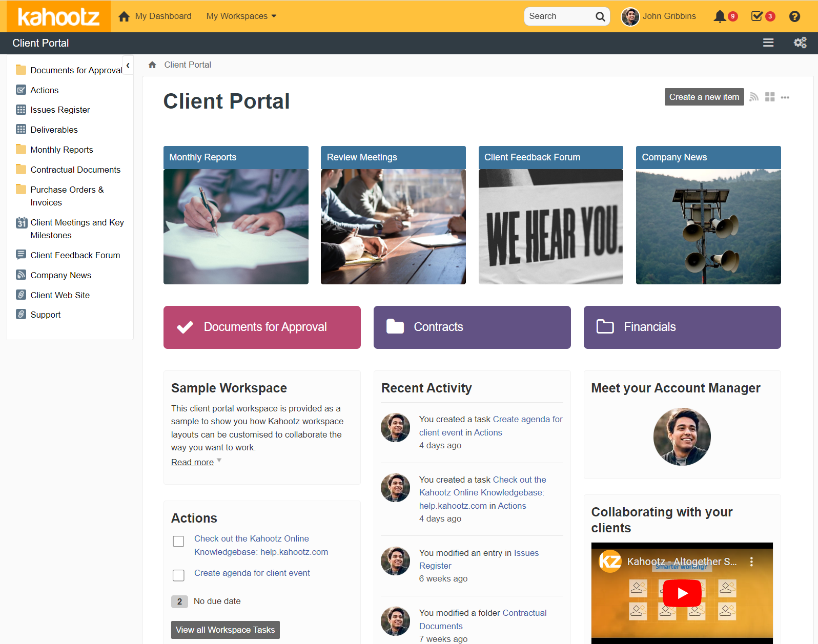
Task: Switch to grid view icon
Action: 770,97
